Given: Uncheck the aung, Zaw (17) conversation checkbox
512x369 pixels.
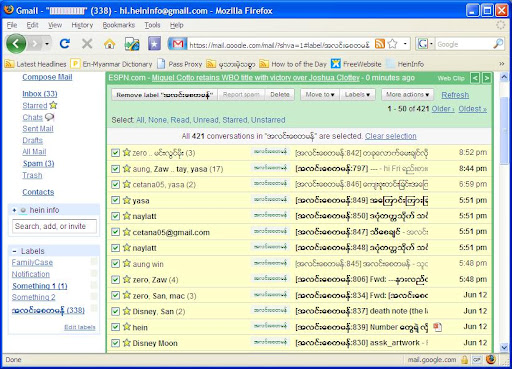Looking at the screenshot, I should pyautogui.click(x=115, y=169).
